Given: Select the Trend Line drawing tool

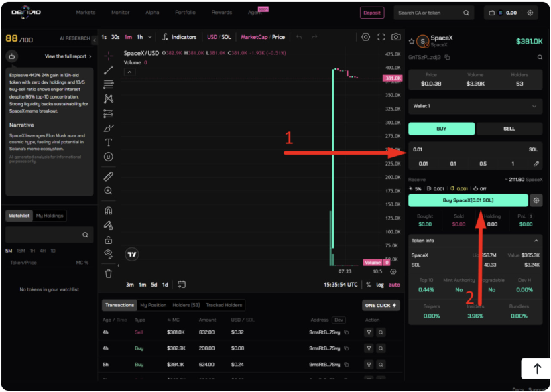Looking at the screenshot, I should [x=109, y=68].
